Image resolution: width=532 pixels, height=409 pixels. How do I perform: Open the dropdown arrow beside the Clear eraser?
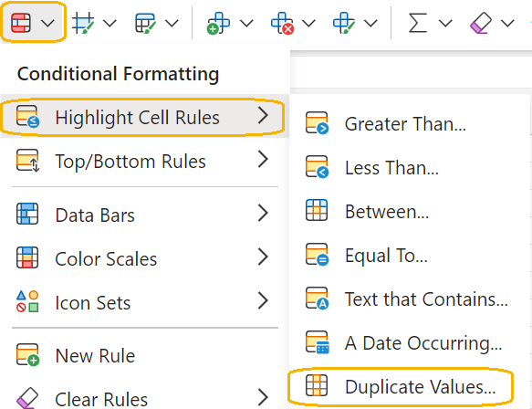pyautogui.click(x=507, y=23)
